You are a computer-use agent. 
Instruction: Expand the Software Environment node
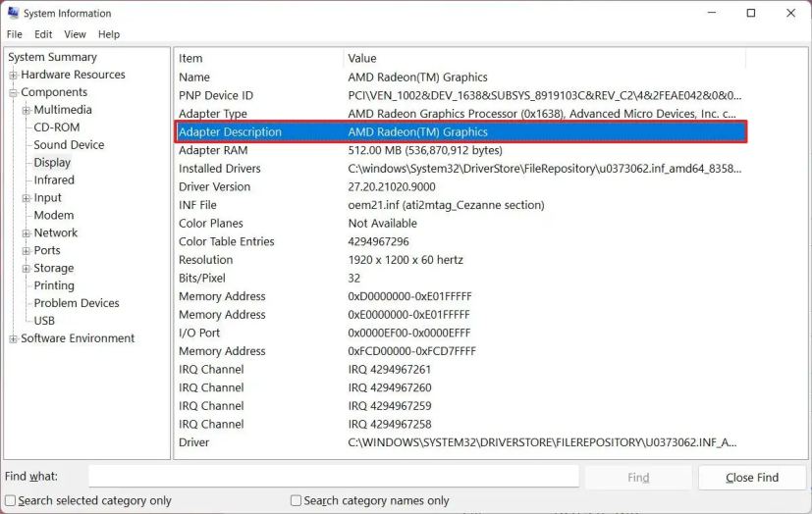tap(13, 338)
